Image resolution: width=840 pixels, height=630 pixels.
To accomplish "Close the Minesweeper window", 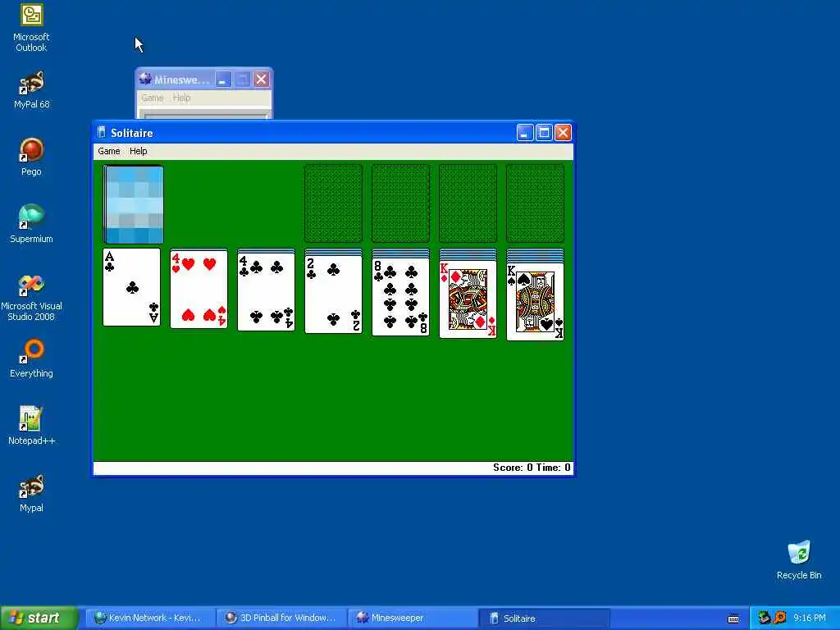I will tap(262, 80).
